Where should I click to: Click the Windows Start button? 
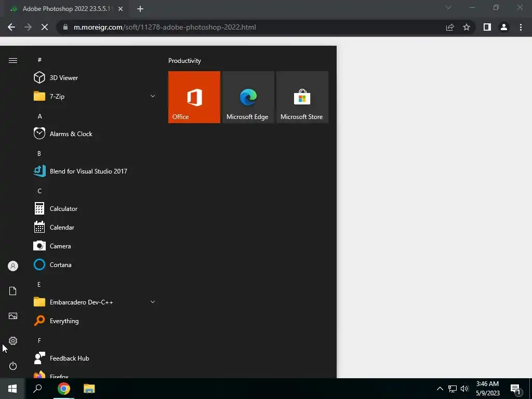pyautogui.click(x=12, y=389)
